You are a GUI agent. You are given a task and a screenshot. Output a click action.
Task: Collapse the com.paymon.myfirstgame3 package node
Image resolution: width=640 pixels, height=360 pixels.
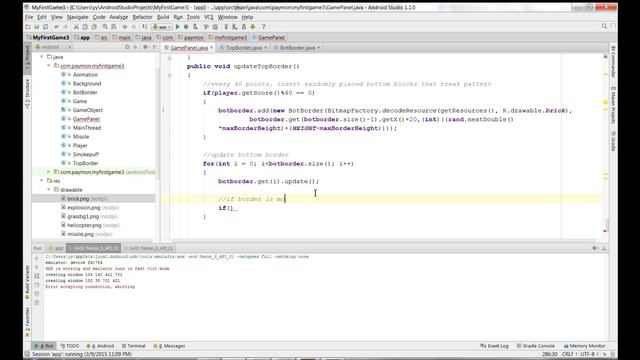[x=49, y=66]
